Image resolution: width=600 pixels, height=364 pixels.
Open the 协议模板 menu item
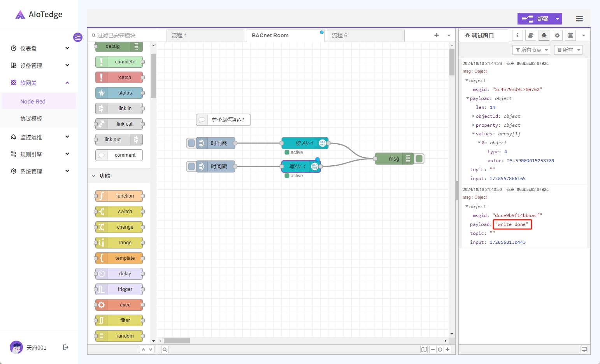point(31,119)
